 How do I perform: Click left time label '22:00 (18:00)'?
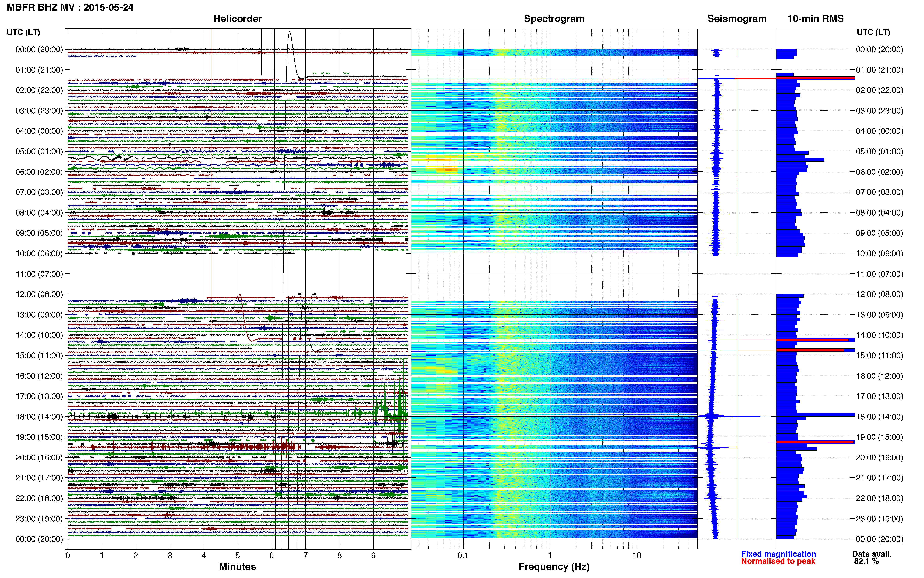39,498
